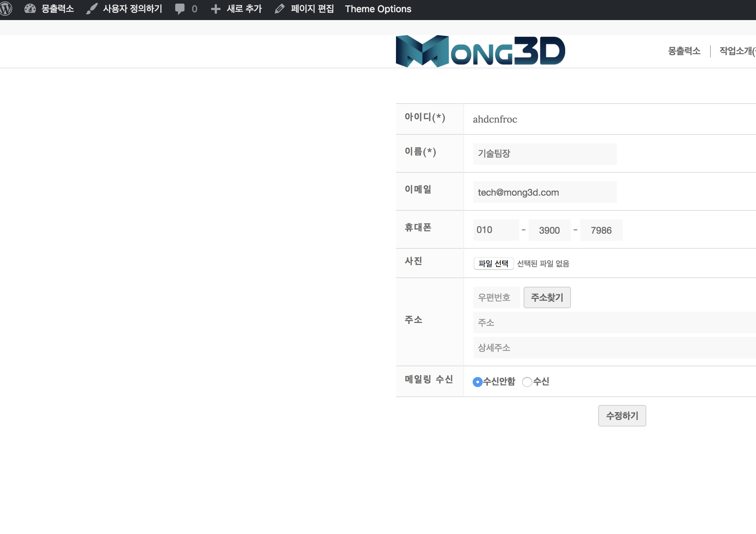The width and height of the screenshot is (756, 534).
Task: Click the phone prefix field 010
Action: [496, 230]
